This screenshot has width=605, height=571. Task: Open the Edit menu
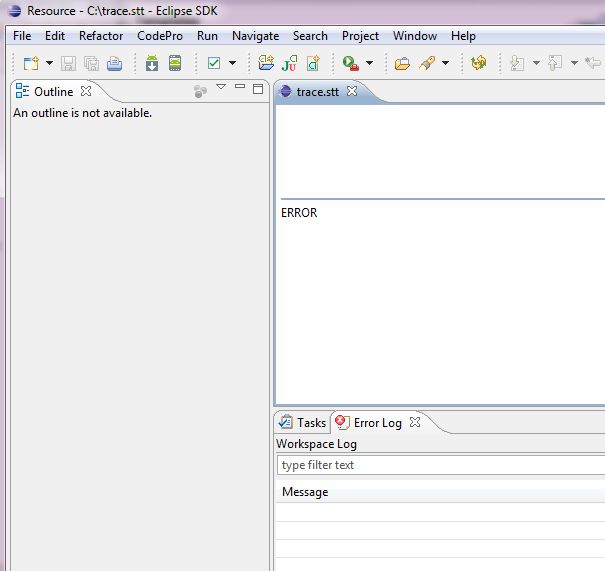(55, 36)
